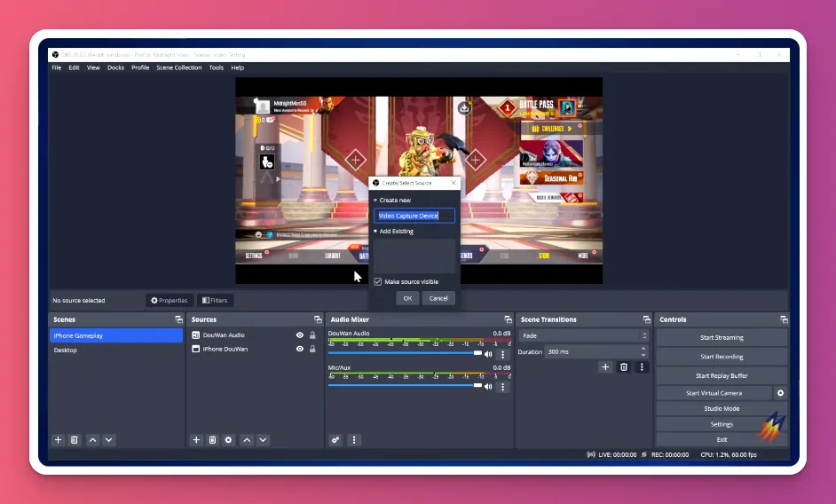Open the File menu
Viewport: 836px width, 504px height.
tap(57, 67)
